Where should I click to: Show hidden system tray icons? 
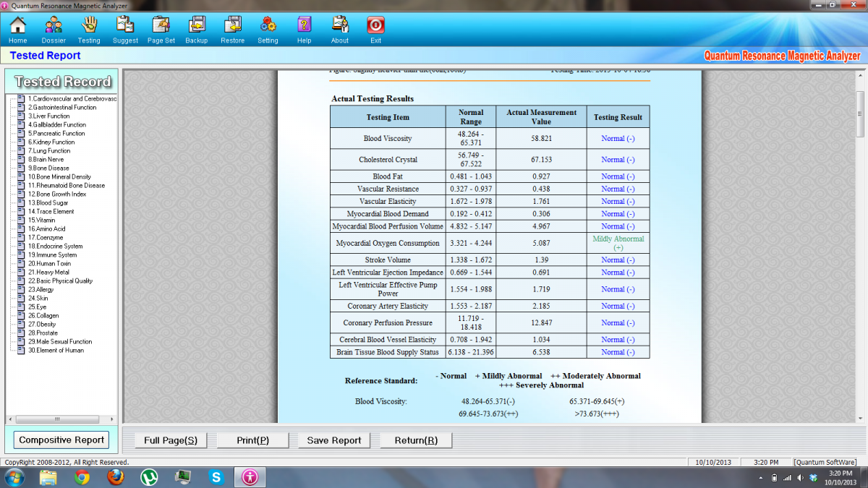click(x=760, y=478)
